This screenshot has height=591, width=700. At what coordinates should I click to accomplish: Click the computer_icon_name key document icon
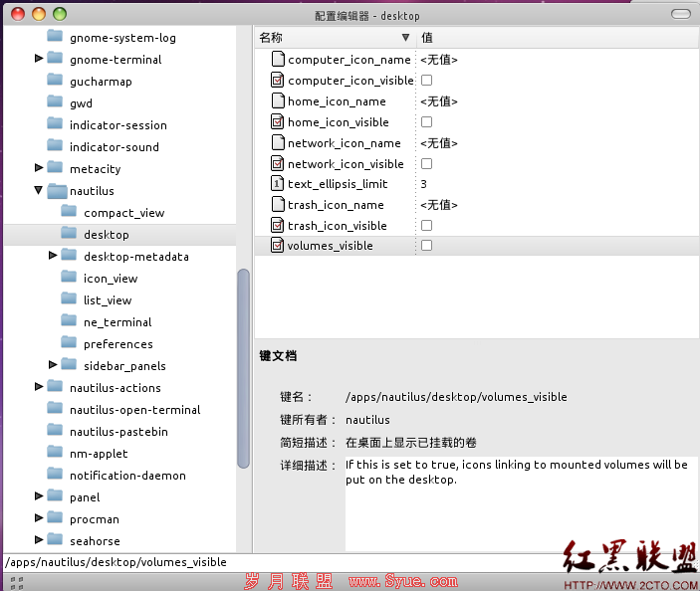tap(278, 59)
